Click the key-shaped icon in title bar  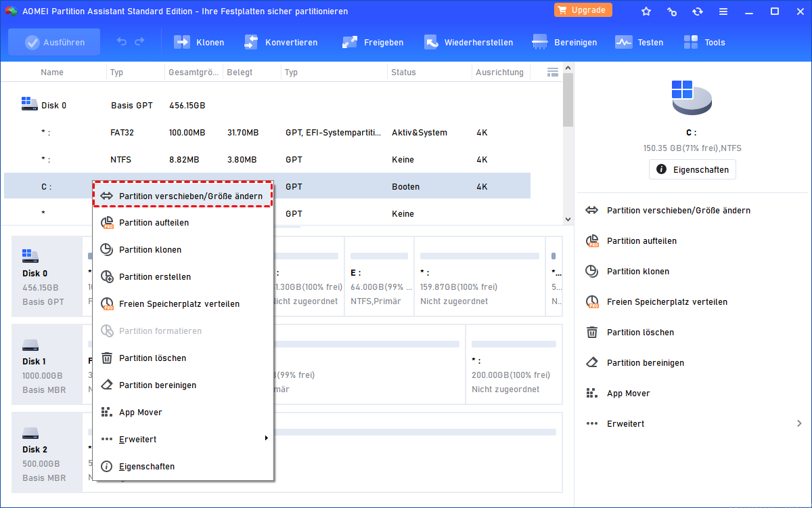672,12
